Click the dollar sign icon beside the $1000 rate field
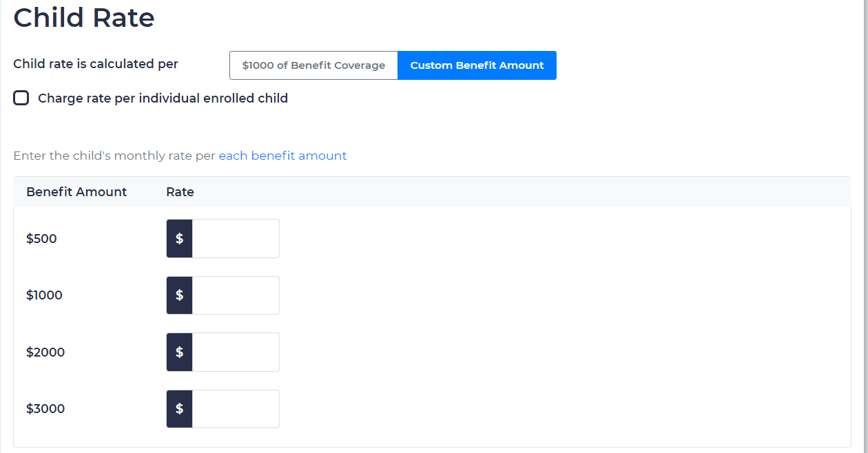Image resolution: width=868 pixels, height=453 pixels. pos(178,295)
